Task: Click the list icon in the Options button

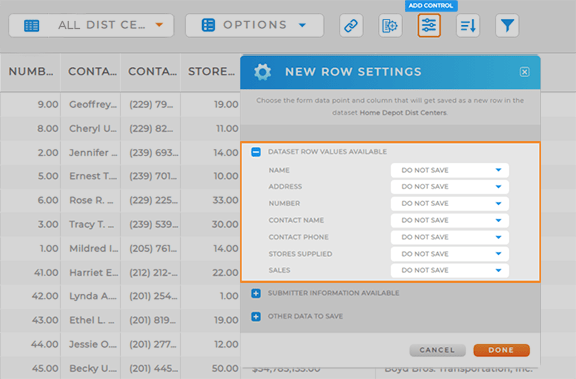Action: point(208,25)
